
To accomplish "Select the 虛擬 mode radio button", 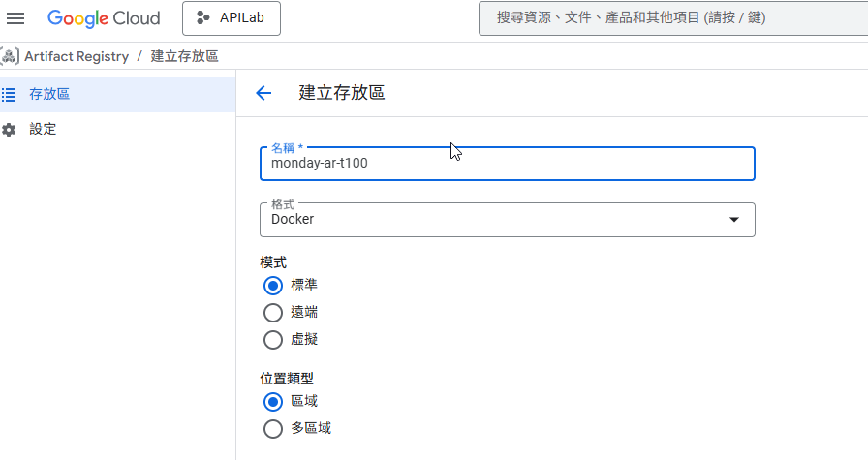I will click(x=273, y=340).
